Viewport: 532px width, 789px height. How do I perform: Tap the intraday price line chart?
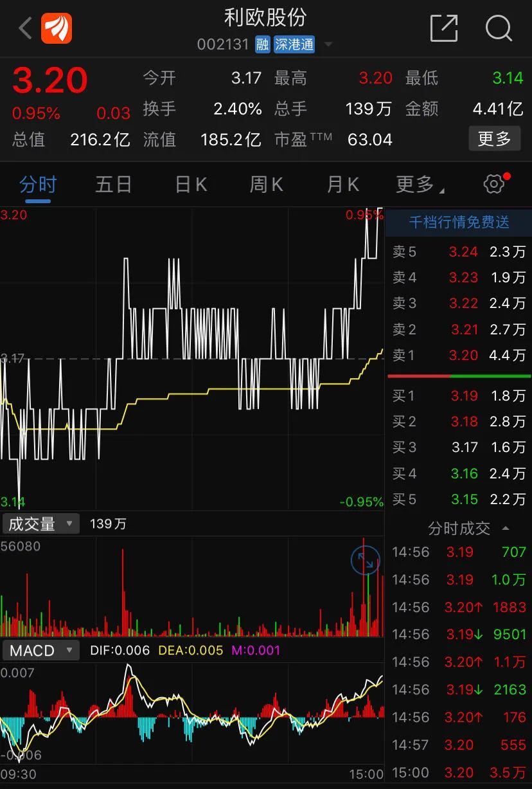(x=192, y=359)
